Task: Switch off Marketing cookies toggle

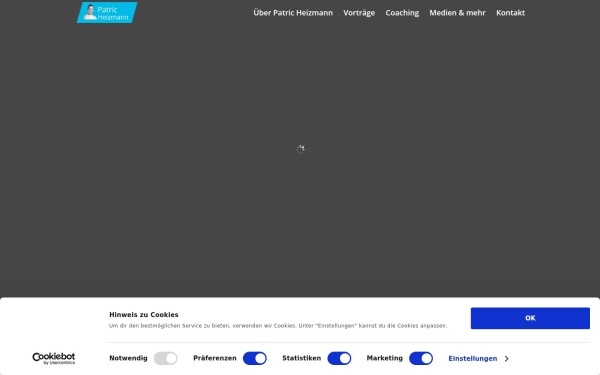Action: (x=421, y=358)
